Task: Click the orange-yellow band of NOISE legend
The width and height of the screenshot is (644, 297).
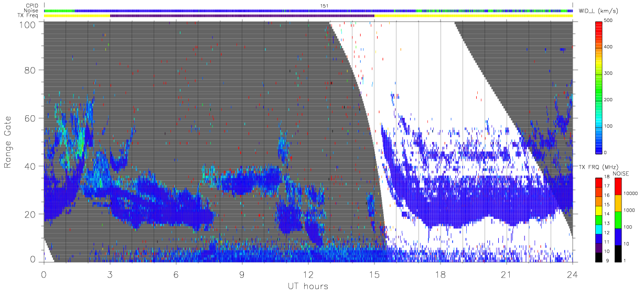Action: (617, 203)
